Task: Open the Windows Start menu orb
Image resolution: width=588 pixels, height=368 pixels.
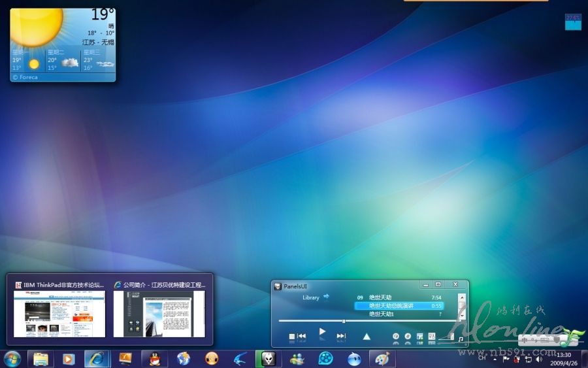Action: click(12, 358)
